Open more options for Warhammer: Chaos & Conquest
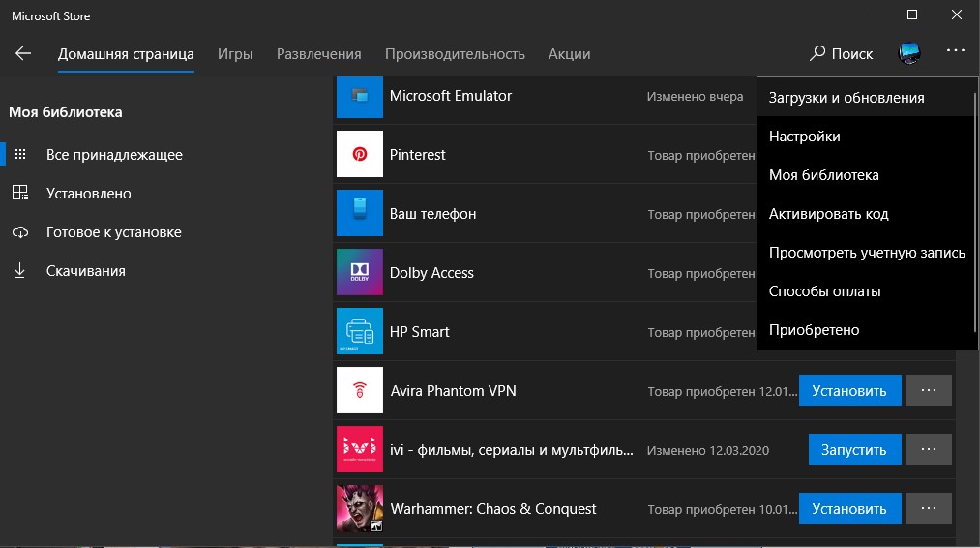The height and width of the screenshot is (548, 980). point(929,508)
